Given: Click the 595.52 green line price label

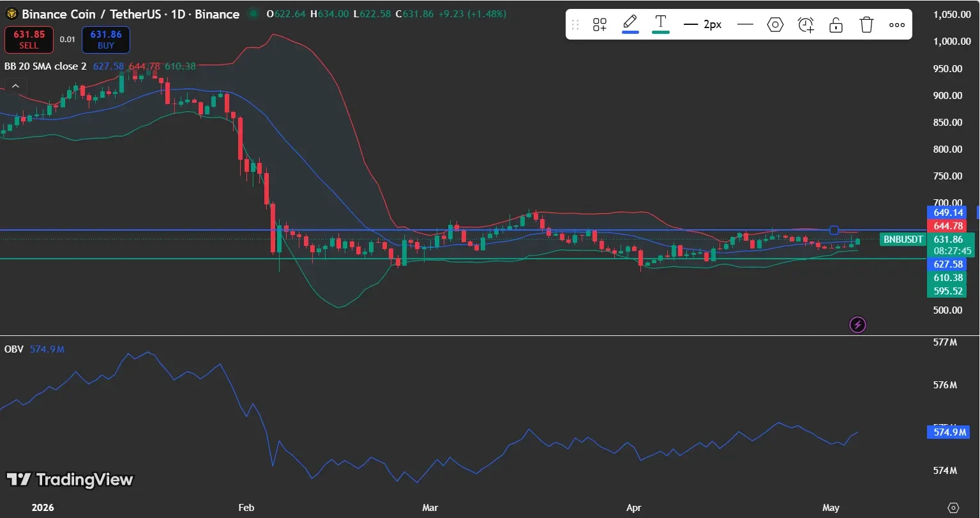Looking at the screenshot, I should pos(947,291).
